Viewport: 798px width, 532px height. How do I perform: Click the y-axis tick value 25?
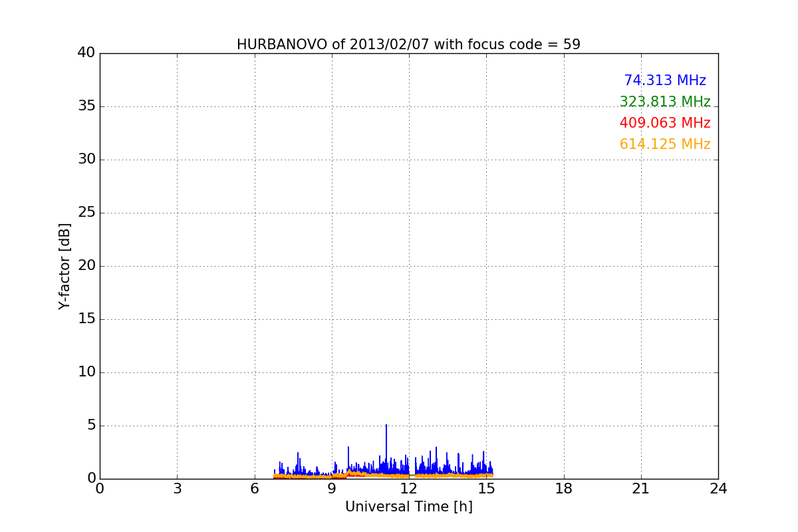tap(86, 213)
